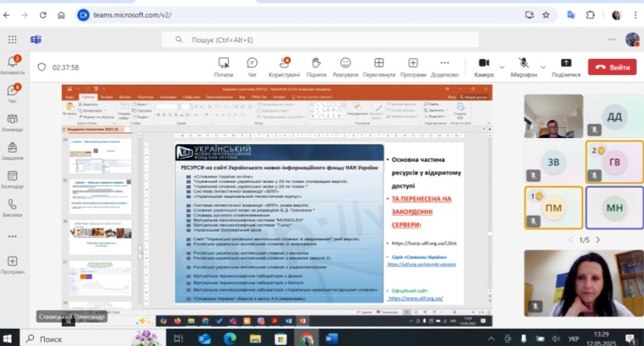This screenshot has height=346, width=644.
Task: Open the Реагувати reactions menu
Action: pos(345,66)
